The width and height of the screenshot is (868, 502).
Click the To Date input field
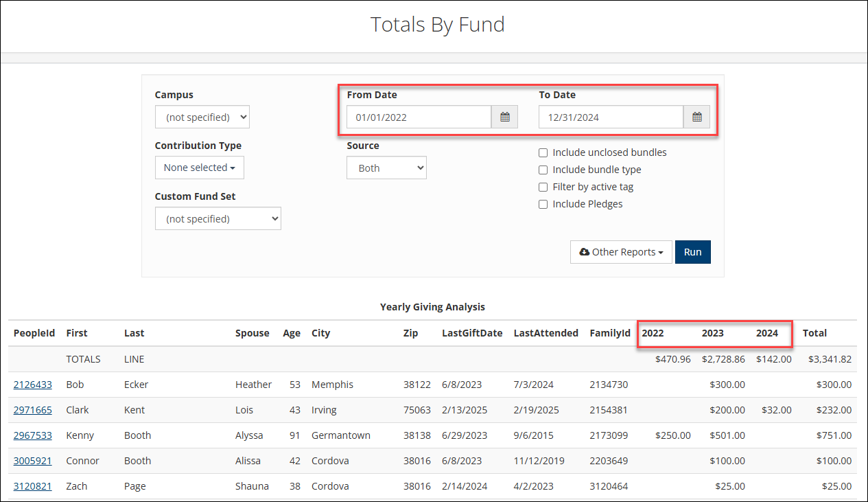point(611,117)
